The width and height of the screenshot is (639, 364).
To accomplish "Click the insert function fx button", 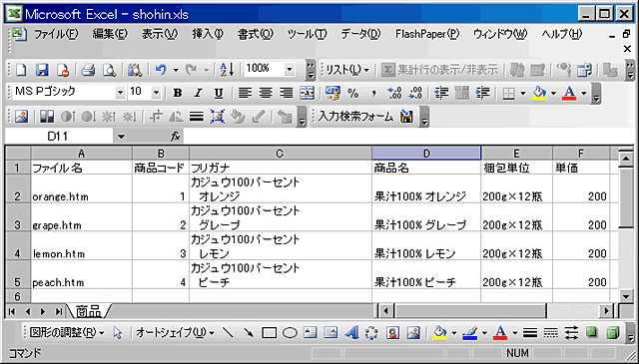I will (176, 137).
